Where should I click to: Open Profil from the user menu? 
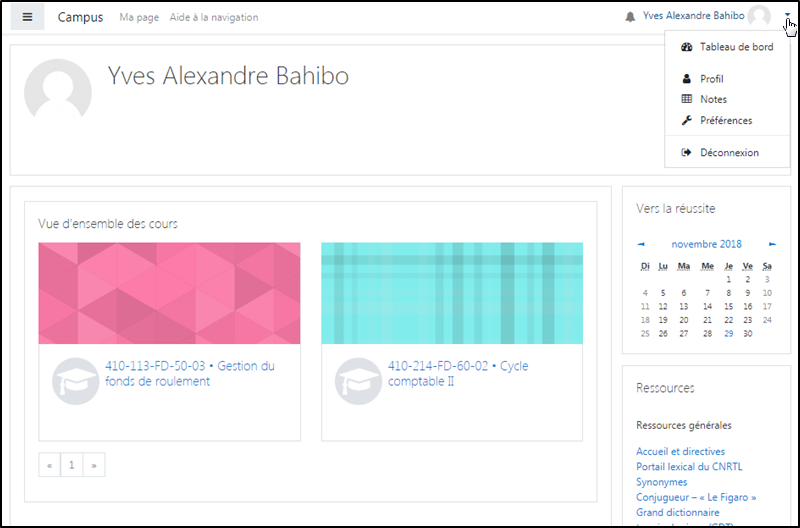tap(711, 79)
